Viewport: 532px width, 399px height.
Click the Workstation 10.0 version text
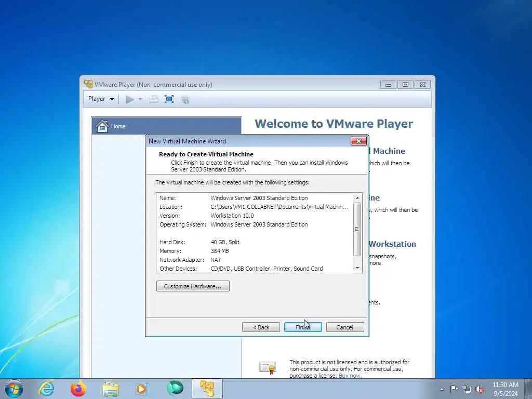click(x=232, y=216)
